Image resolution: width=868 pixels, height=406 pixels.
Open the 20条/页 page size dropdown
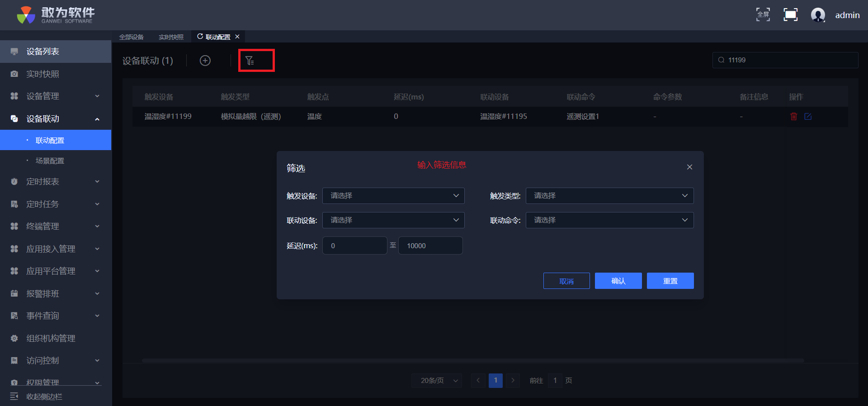(437, 381)
